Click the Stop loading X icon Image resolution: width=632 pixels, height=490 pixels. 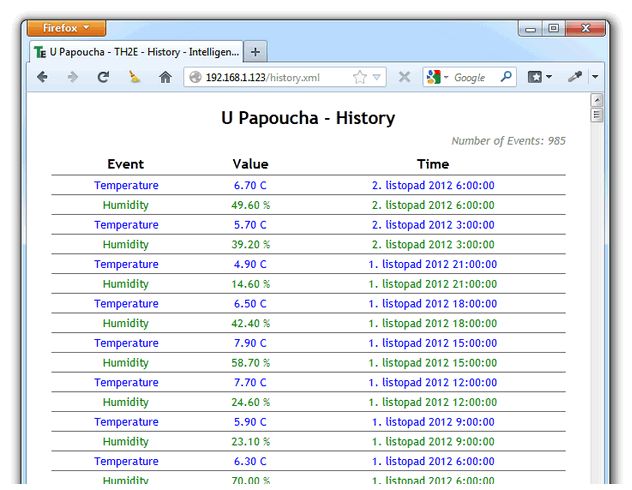(404, 77)
